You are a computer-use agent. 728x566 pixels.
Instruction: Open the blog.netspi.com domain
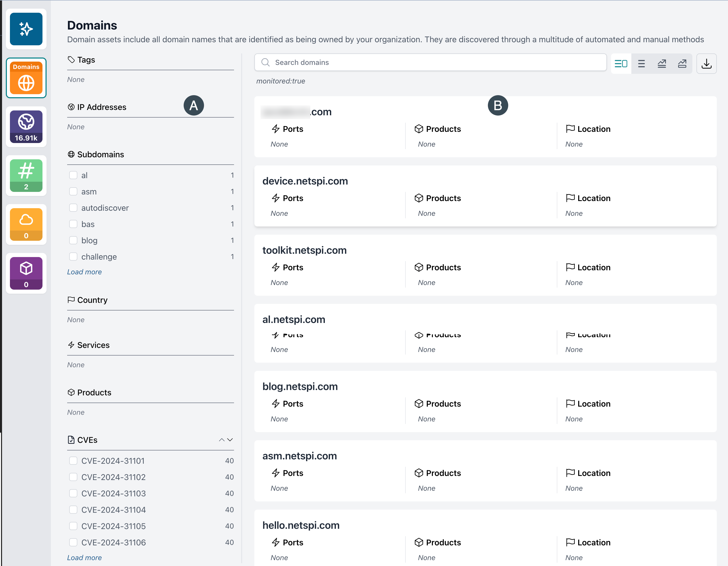point(300,387)
